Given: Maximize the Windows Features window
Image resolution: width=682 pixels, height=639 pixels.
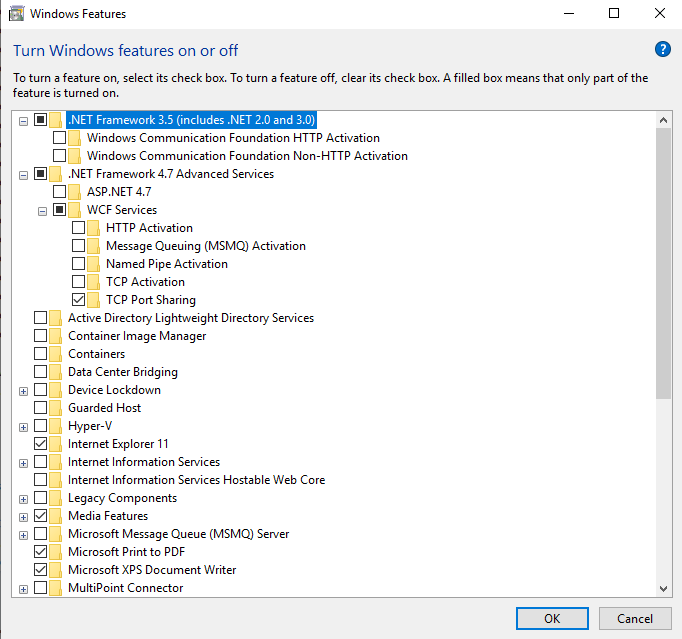Looking at the screenshot, I should [x=614, y=13].
